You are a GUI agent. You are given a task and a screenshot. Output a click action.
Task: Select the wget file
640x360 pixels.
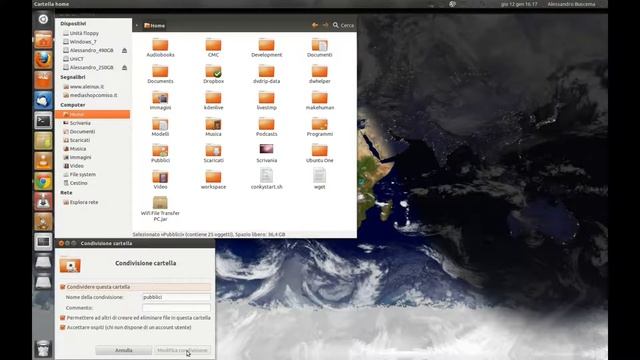point(320,179)
